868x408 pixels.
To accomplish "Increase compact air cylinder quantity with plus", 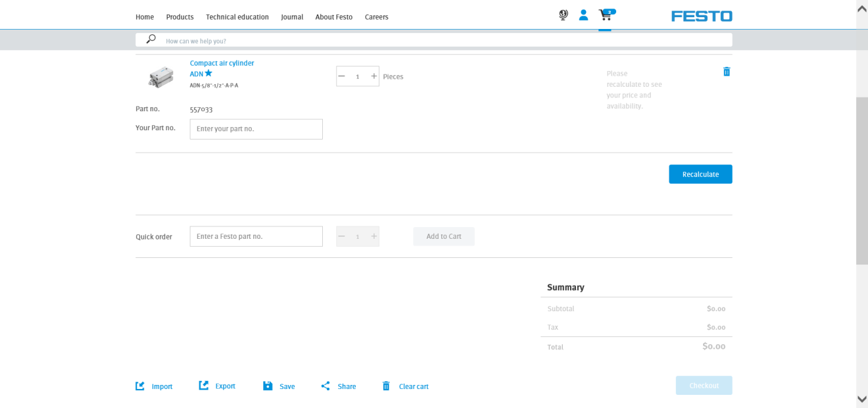I will coord(374,76).
